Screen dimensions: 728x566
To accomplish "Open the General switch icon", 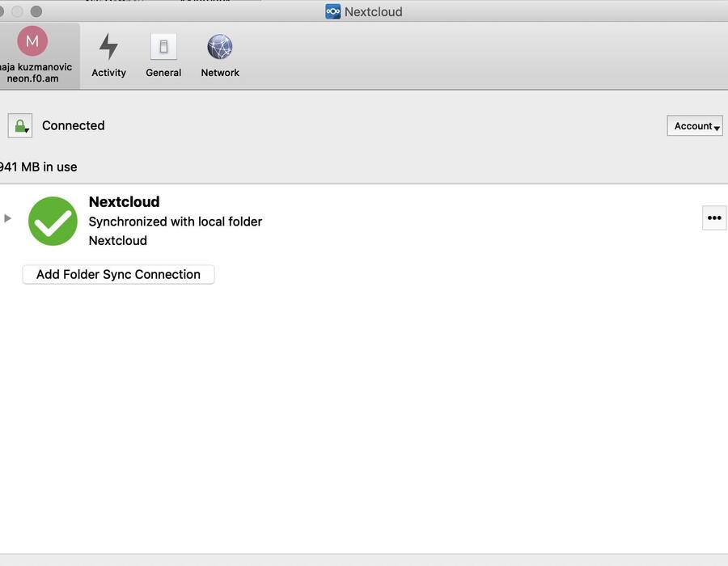I will tap(163, 46).
